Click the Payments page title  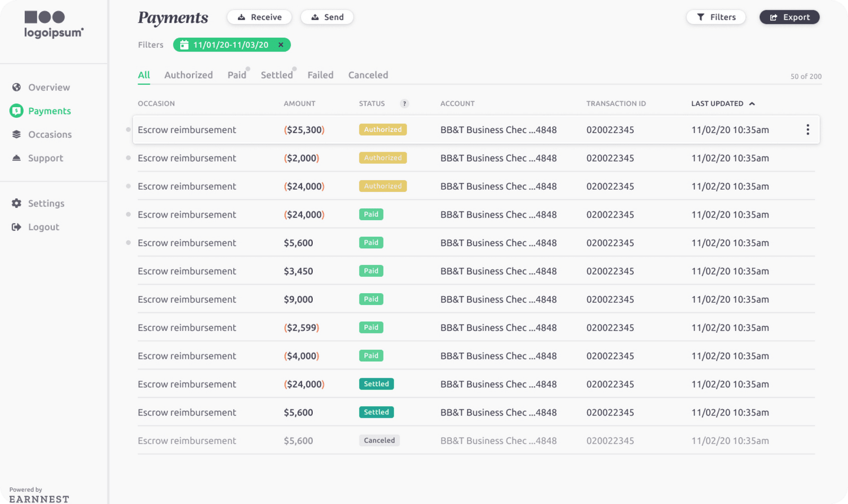point(173,18)
